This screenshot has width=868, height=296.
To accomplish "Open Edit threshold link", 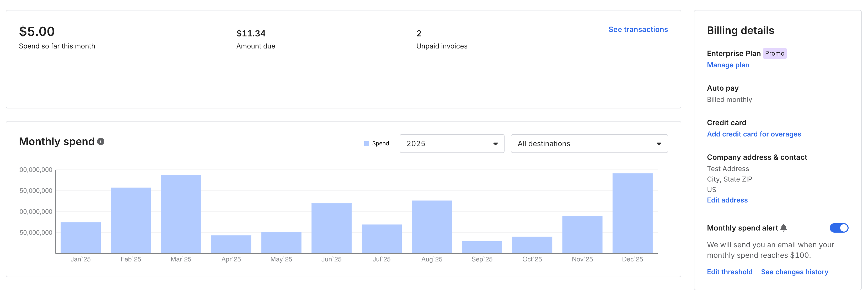I will point(729,272).
